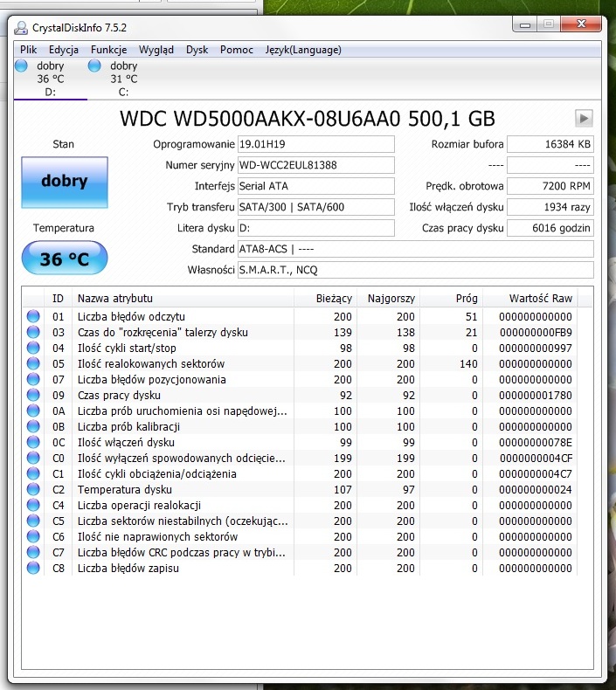The width and height of the screenshot is (616, 690).
Task: Open the Edycja menu
Action: 64,50
